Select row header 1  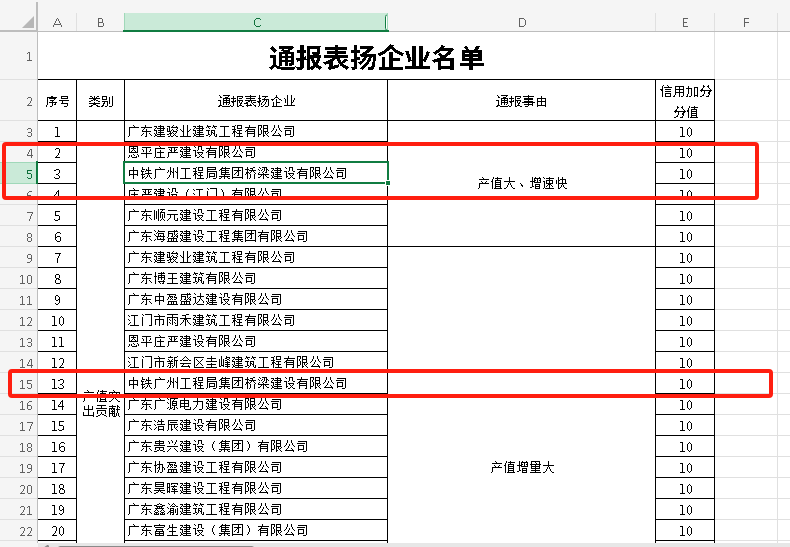coord(19,56)
